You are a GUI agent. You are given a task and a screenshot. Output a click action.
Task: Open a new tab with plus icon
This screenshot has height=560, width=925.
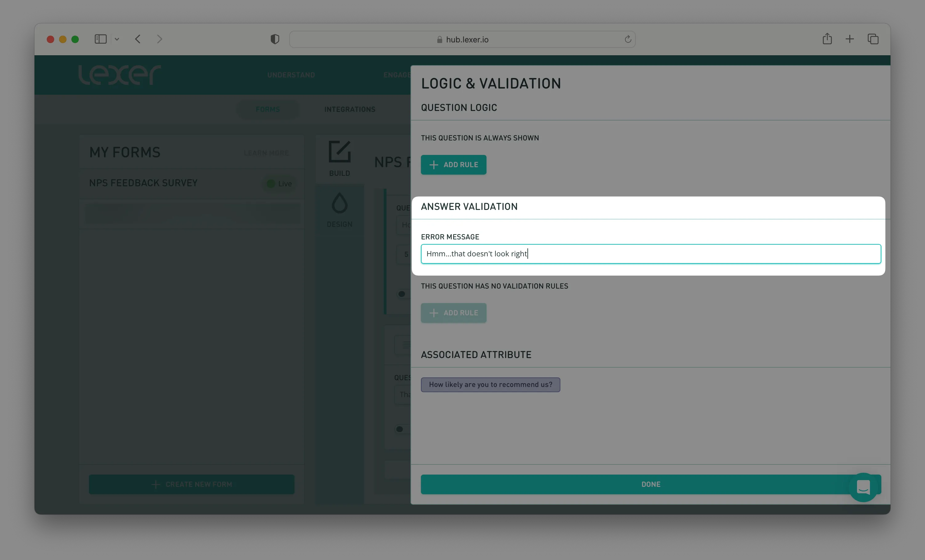pos(850,39)
